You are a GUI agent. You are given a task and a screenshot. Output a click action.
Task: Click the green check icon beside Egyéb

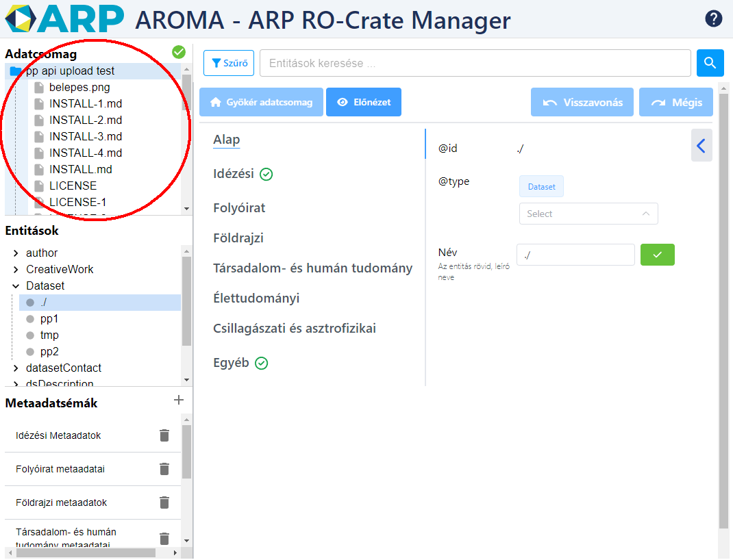261,363
